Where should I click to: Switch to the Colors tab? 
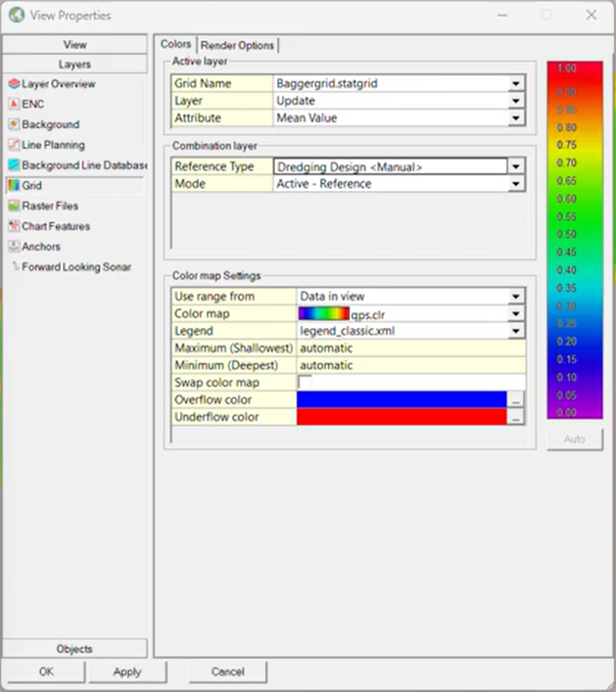175,44
